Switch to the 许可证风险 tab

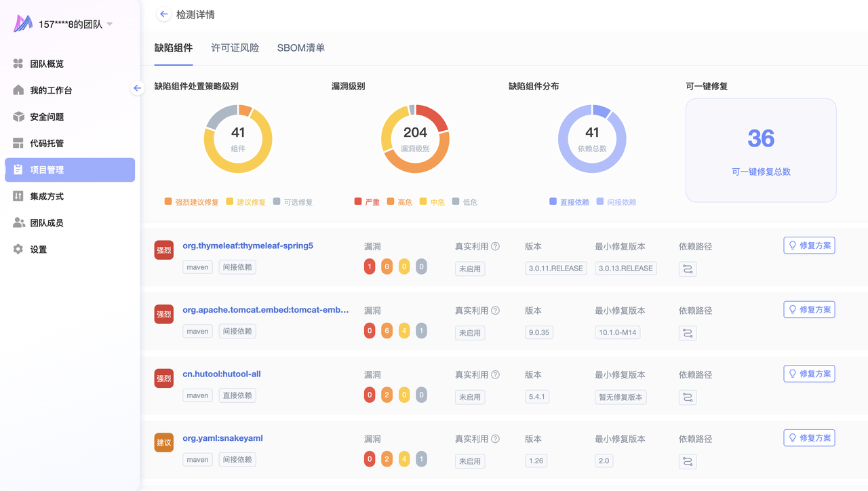pyautogui.click(x=235, y=48)
